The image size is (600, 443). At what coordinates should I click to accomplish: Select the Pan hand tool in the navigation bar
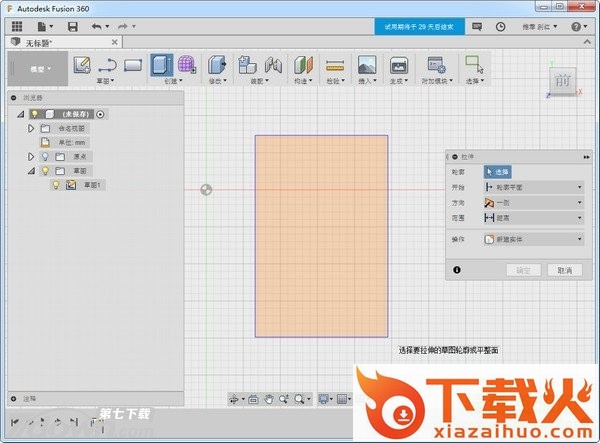pyautogui.click(x=268, y=399)
